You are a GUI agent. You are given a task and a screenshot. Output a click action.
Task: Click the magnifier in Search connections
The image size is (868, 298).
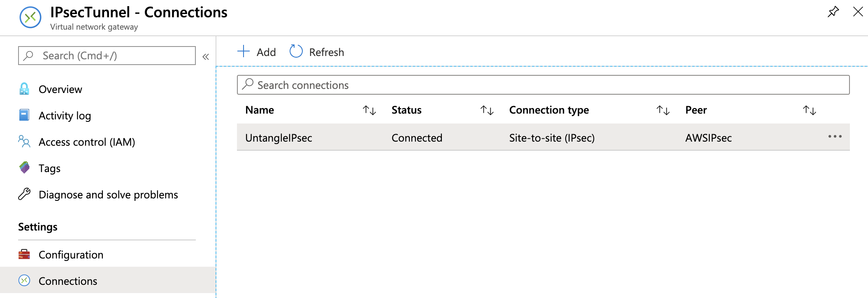coord(248,84)
